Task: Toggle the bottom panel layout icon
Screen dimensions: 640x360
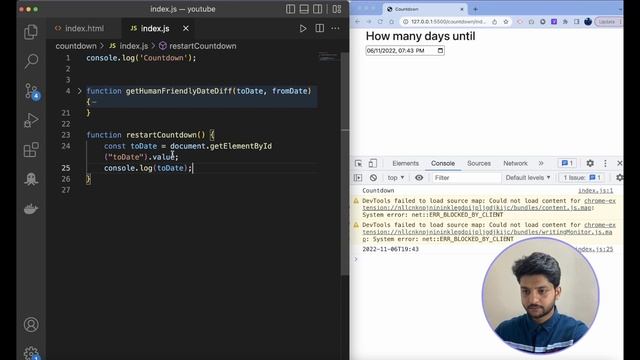Action: pos(304,9)
